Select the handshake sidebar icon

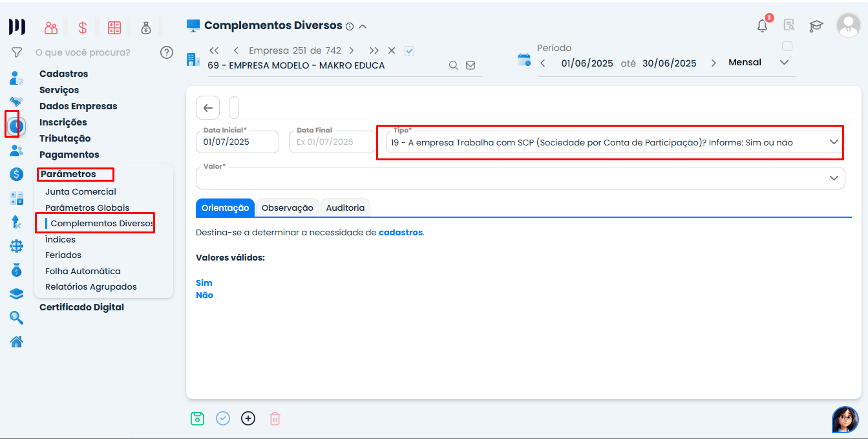coord(17,102)
